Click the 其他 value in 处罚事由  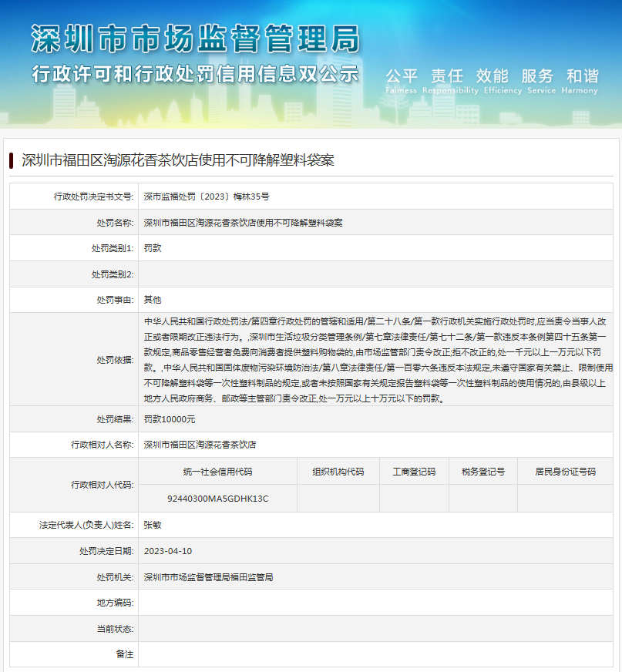click(153, 300)
